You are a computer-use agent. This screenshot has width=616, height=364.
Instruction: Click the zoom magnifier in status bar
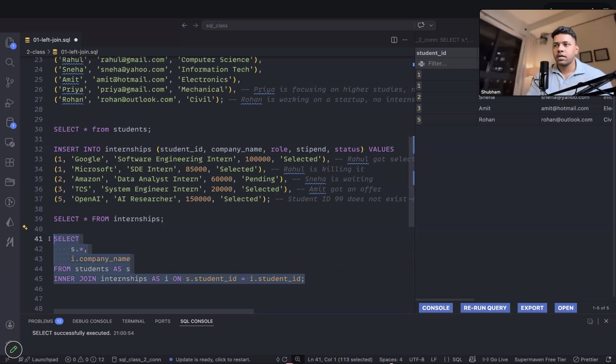[x=297, y=359]
